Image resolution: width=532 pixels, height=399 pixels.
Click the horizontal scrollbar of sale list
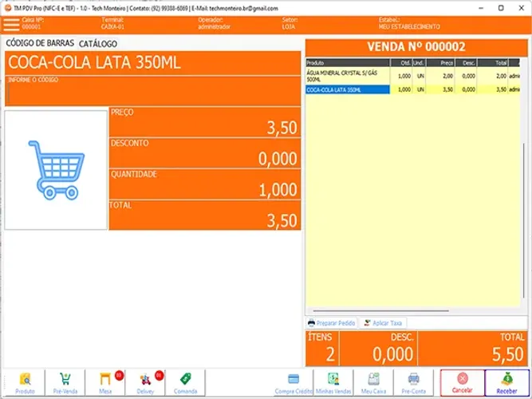click(x=380, y=310)
